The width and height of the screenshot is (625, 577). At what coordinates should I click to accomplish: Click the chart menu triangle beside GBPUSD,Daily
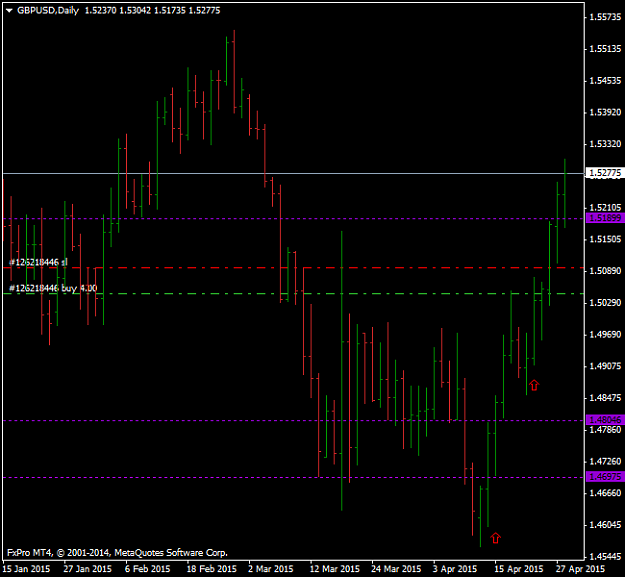coord(9,11)
